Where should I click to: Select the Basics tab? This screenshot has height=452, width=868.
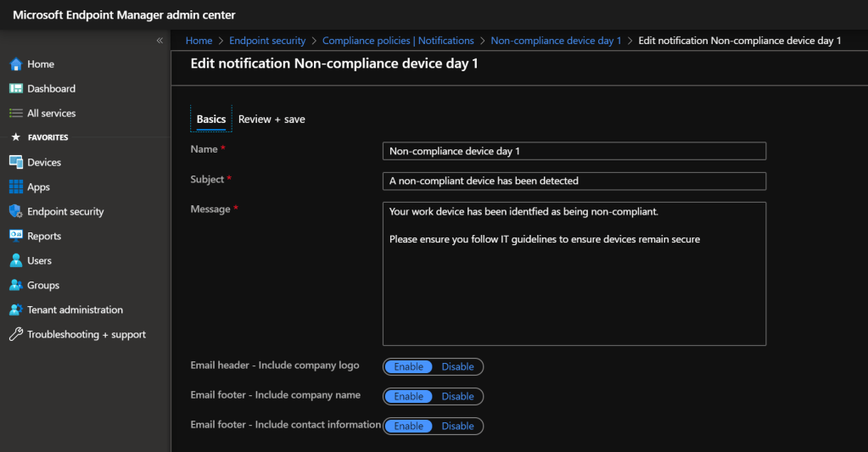211,120
